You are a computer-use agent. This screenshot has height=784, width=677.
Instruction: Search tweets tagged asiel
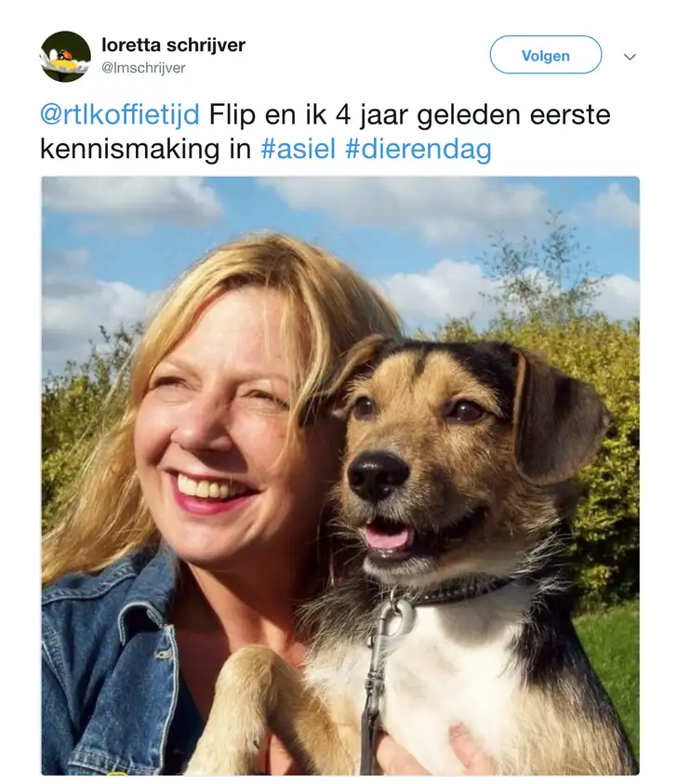pyautogui.click(x=298, y=149)
